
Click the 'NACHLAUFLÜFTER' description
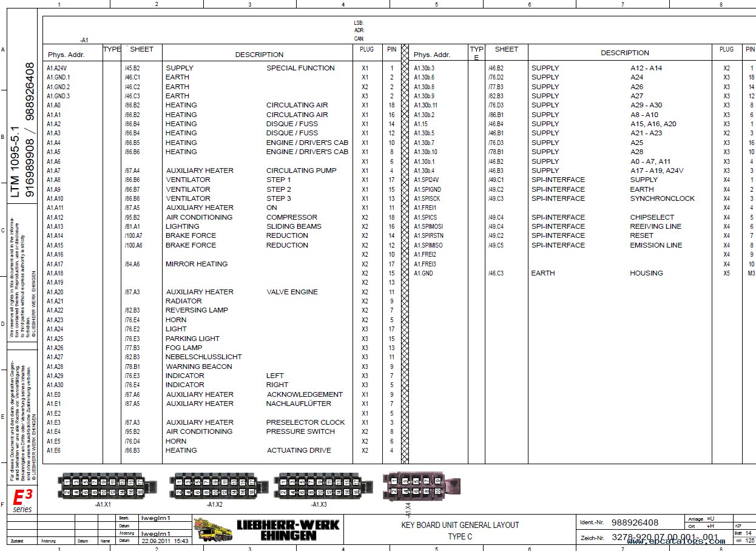pyautogui.click(x=299, y=404)
